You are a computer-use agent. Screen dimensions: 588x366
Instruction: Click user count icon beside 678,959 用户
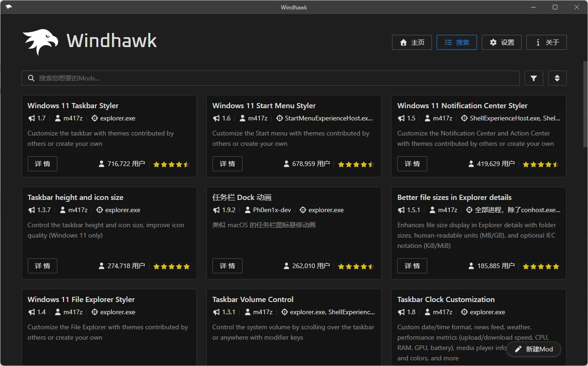coord(286,164)
